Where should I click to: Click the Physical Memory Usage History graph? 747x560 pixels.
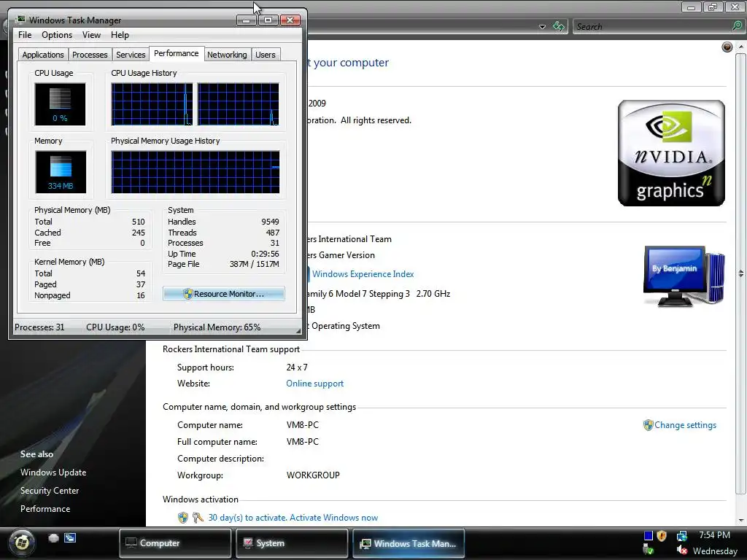(196, 172)
